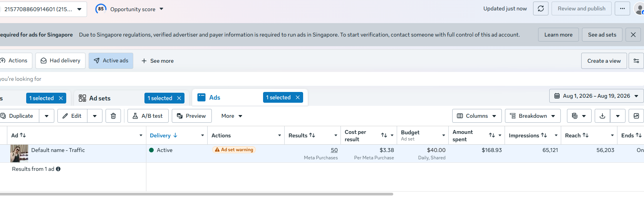
Task: Click the Results from 1 ad info icon
Action: tap(58, 169)
